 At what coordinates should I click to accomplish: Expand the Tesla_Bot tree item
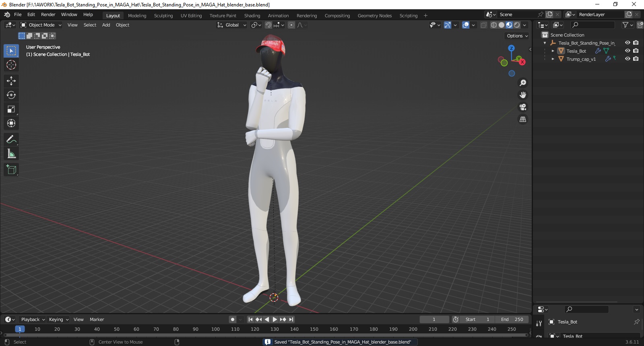pos(553,51)
